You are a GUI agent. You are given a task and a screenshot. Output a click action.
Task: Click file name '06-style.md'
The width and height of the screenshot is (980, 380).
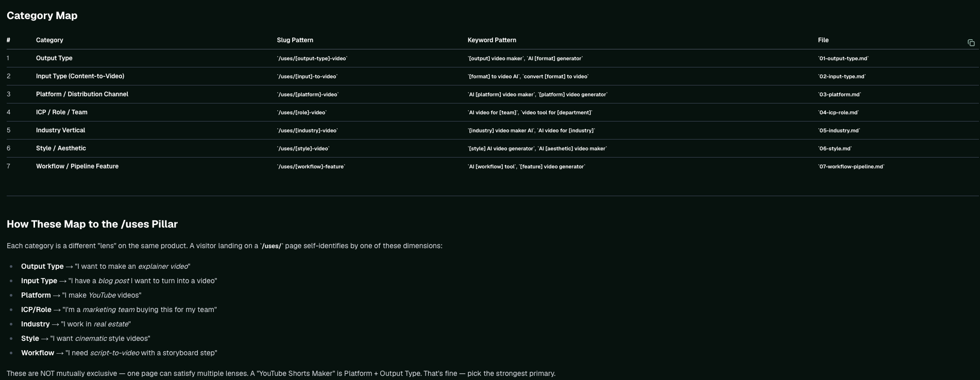coord(835,149)
